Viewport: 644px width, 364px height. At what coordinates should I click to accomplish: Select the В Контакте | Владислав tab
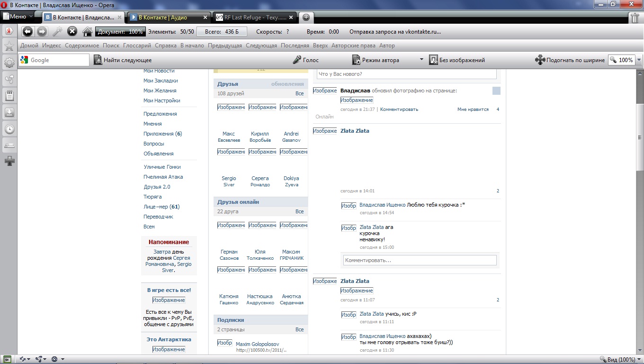click(x=83, y=18)
